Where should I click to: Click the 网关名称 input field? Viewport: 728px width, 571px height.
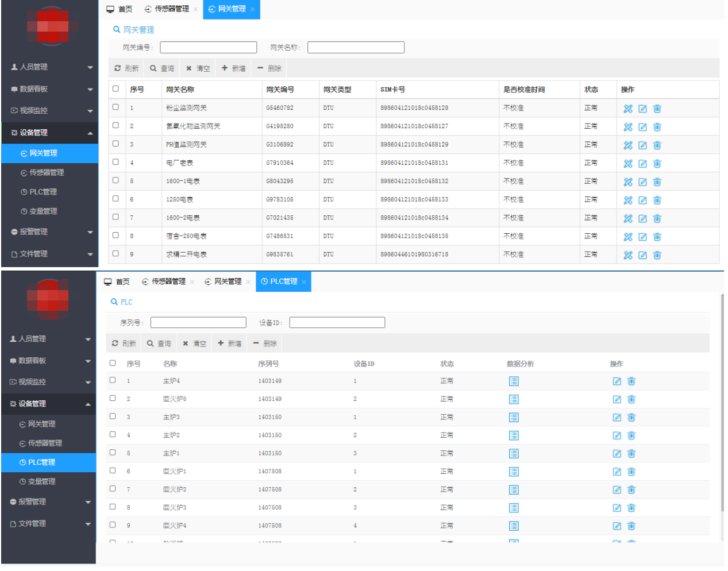tap(356, 48)
